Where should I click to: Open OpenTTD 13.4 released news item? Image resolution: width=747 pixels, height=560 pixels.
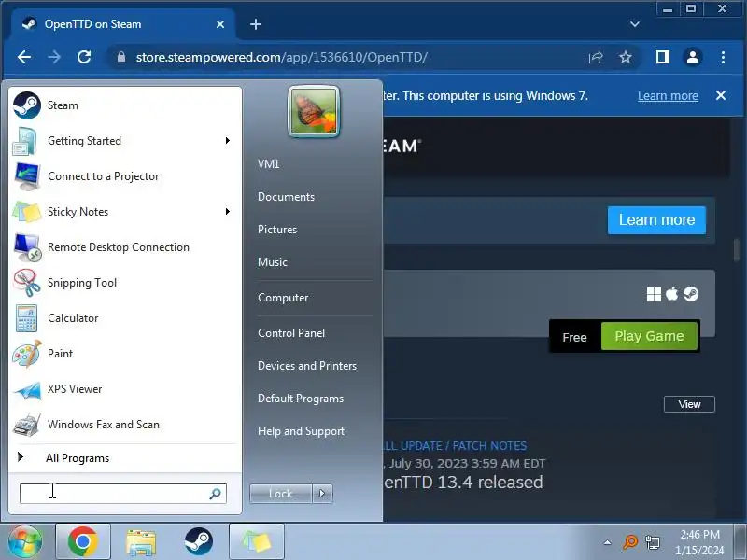pyautogui.click(x=462, y=482)
